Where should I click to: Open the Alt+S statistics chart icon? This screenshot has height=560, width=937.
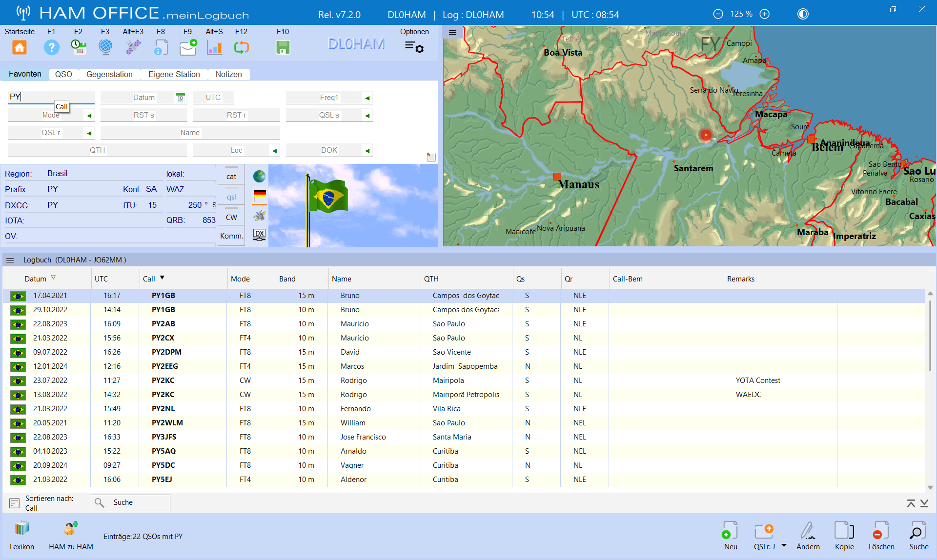[214, 47]
